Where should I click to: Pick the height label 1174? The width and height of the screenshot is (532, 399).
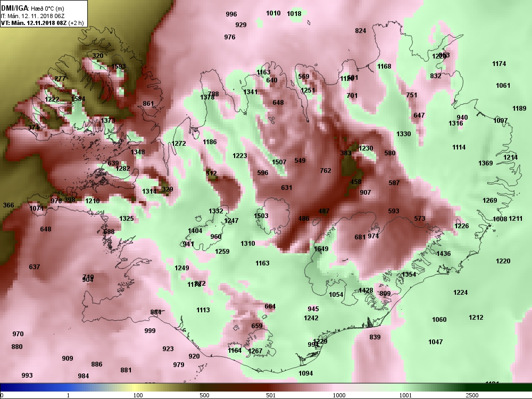[x=499, y=64]
